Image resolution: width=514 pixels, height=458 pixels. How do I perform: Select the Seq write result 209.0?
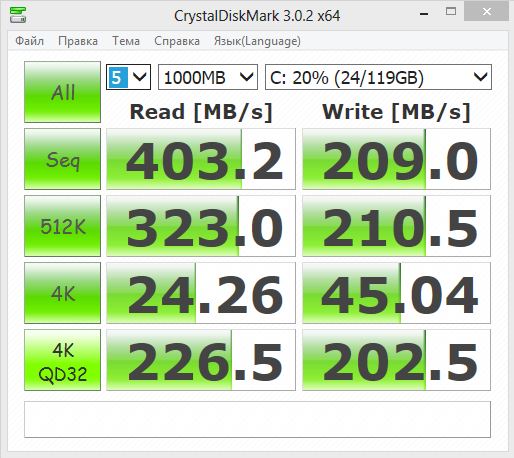pyautogui.click(x=396, y=159)
